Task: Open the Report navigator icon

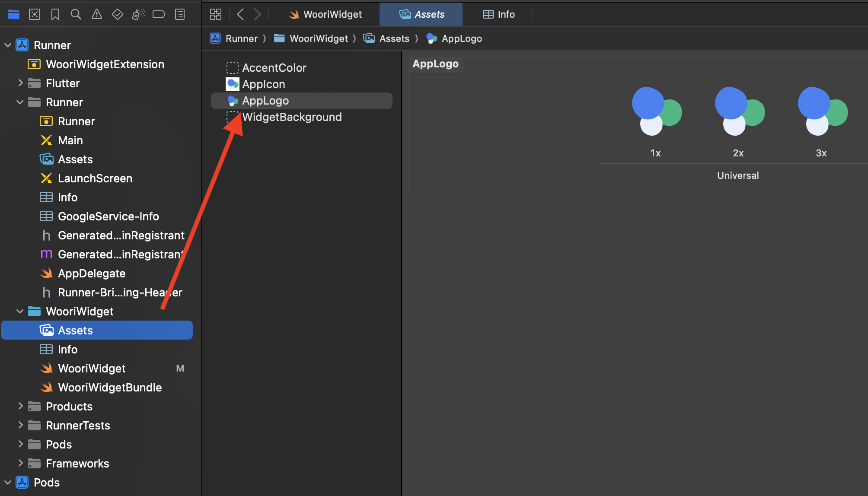Action: 180,14
